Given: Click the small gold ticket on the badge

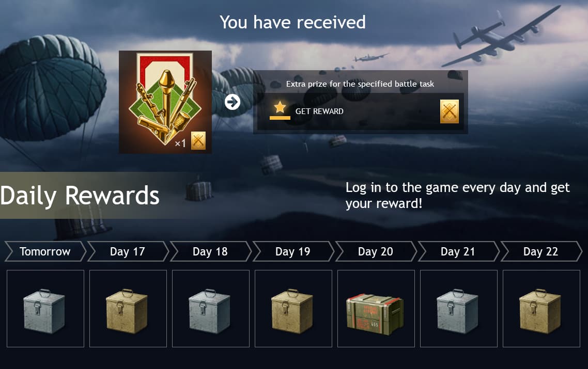Looking at the screenshot, I should click(198, 140).
